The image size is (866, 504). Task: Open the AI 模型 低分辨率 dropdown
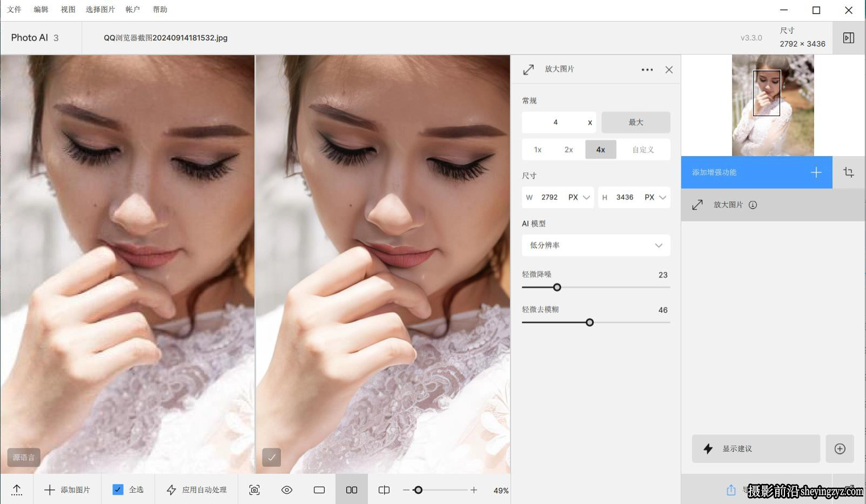click(596, 245)
